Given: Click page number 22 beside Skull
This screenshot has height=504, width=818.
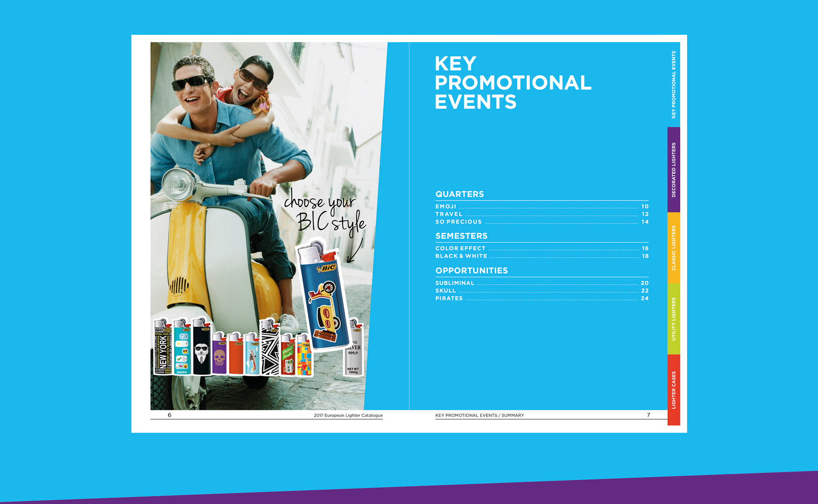Looking at the screenshot, I should click(x=645, y=291).
